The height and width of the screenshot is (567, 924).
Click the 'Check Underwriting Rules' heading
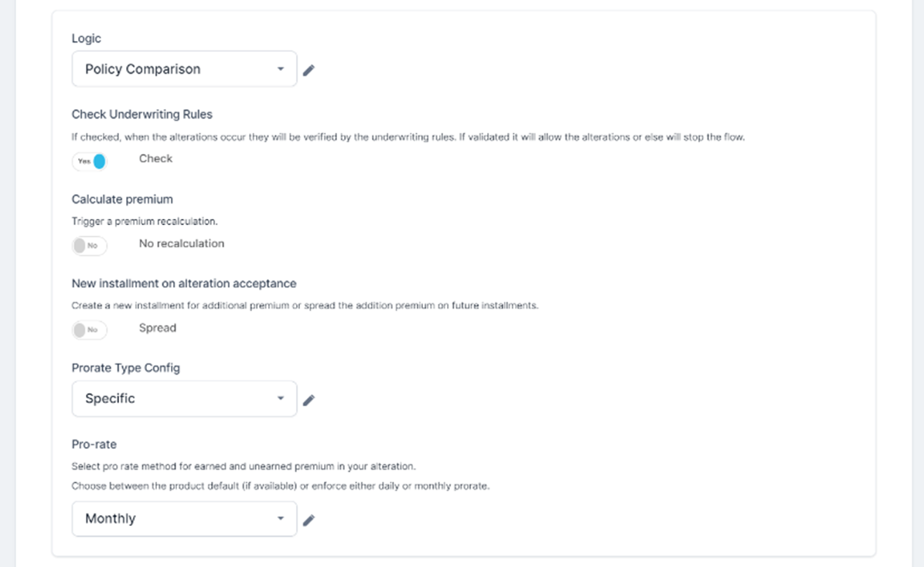[141, 114]
